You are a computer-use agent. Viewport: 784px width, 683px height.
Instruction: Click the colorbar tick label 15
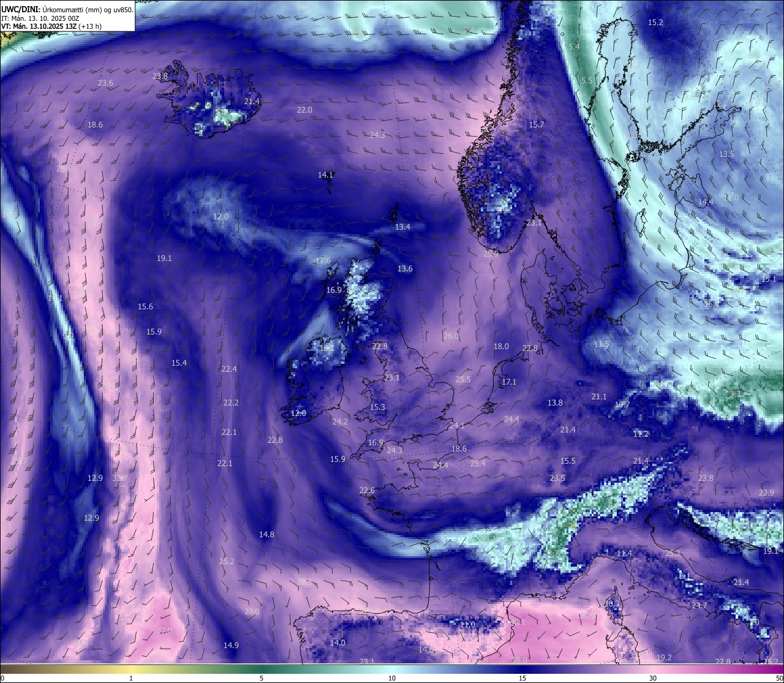coord(522,678)
